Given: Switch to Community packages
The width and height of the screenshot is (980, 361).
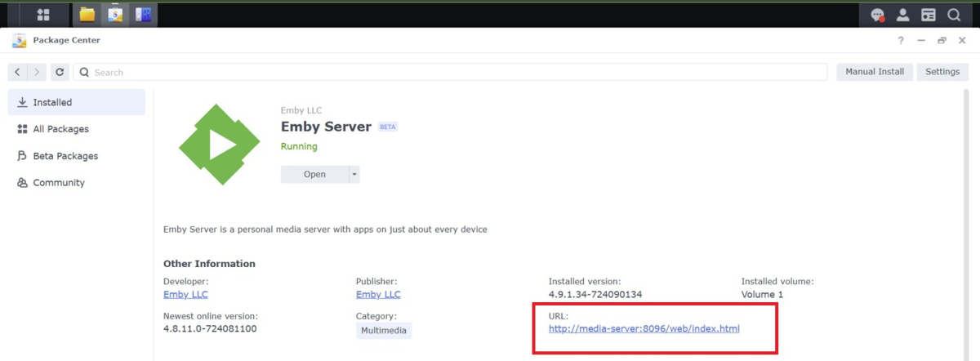Looking at the screenshot, I should 77,183.
